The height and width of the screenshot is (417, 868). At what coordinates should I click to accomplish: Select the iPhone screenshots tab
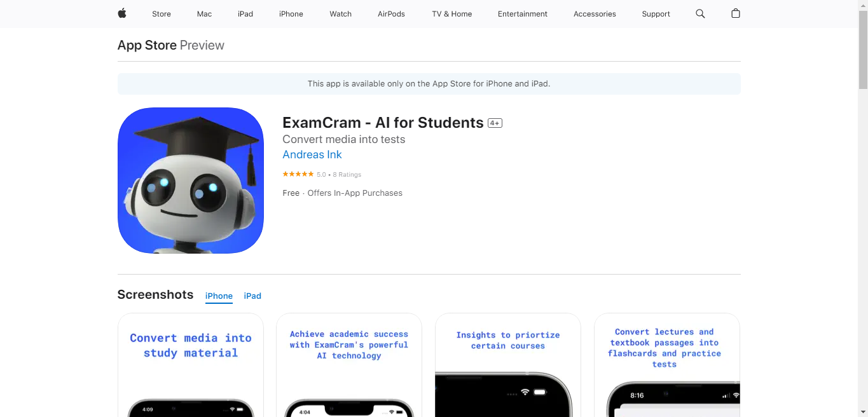point(219,296)
